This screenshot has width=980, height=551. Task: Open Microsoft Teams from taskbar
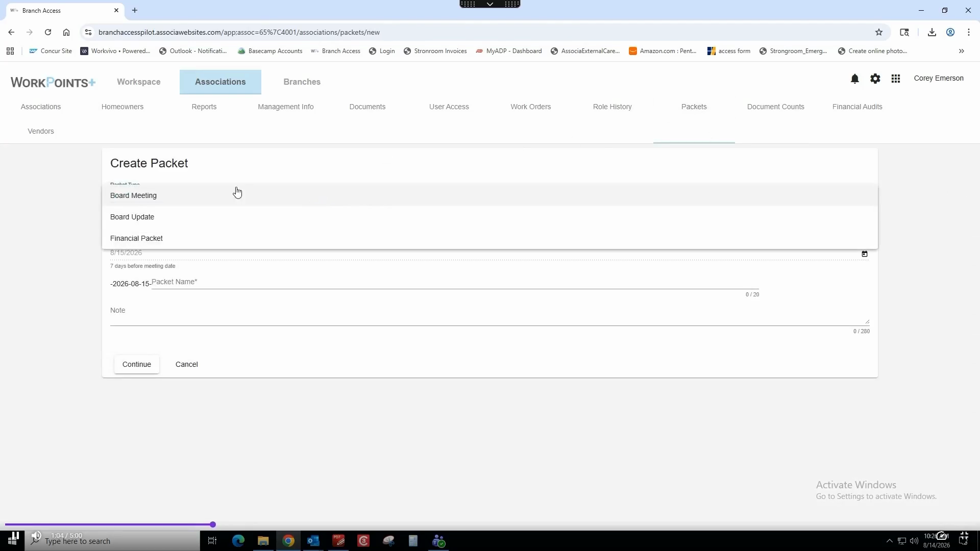[439, 541]
